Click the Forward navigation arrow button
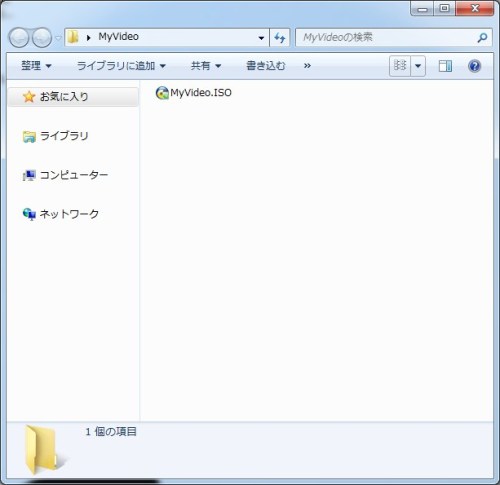This screenshot has height=485, width=500. click(42, 37)
